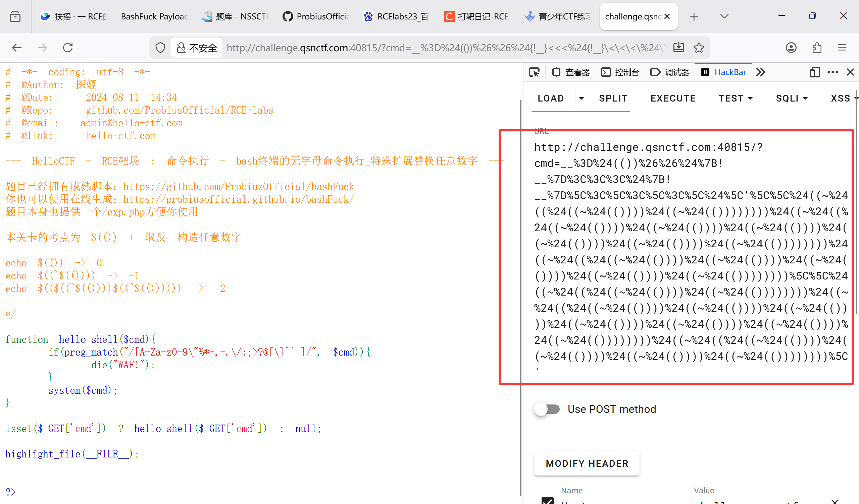Open the 控制台 console devtools tab
859x504 pixels.
[x=620, y=72]
